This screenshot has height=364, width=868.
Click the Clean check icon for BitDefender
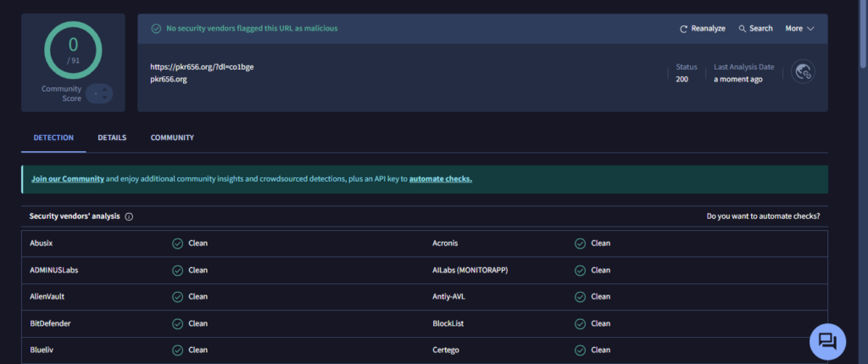pyautogui.click(x=178, y=323)
